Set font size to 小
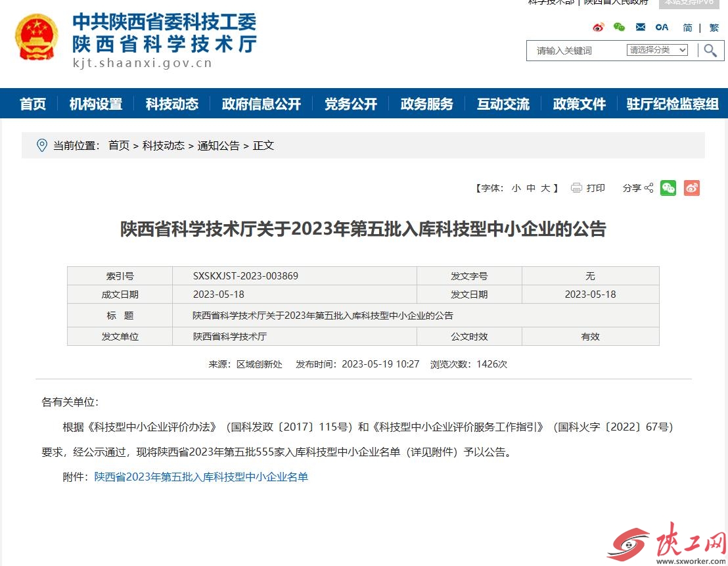Screen dimensions: 728x566 click(516, 188)
